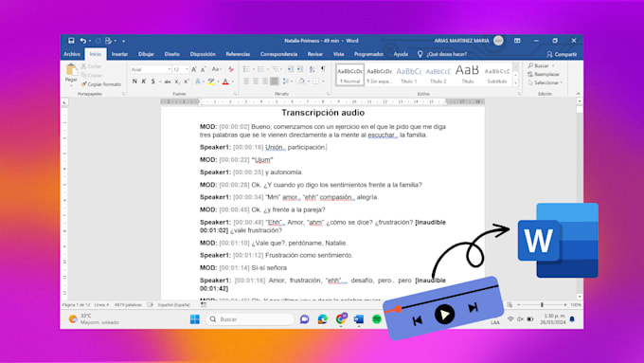Switch to the Diseño tab
The height and width of the screenshot is (363, 644).
click(172, 54)
